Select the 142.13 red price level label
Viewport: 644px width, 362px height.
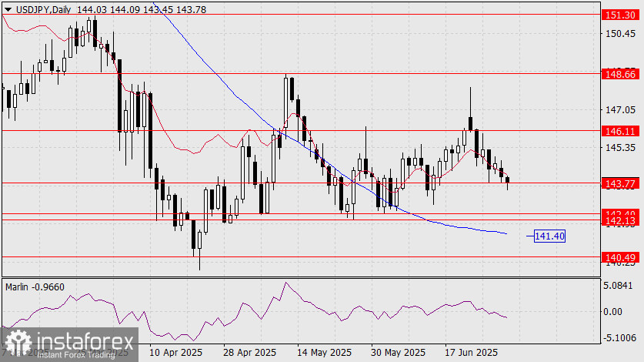pyautogui.click(x=621, y=221)
